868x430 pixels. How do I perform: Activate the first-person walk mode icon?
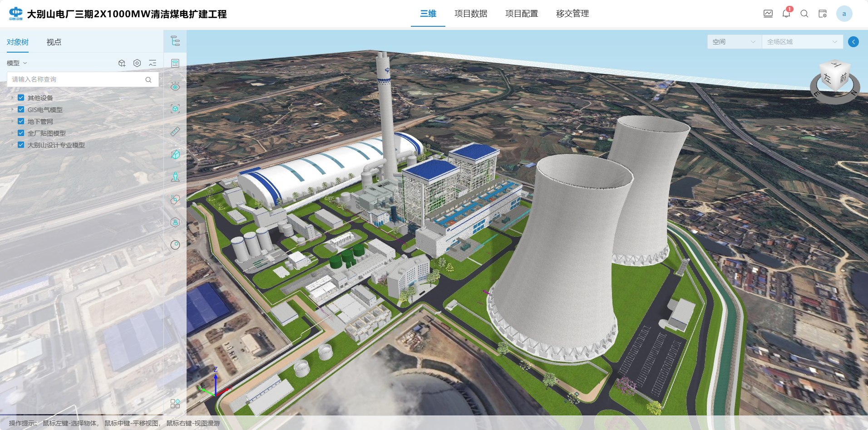[x=175, y=177]
